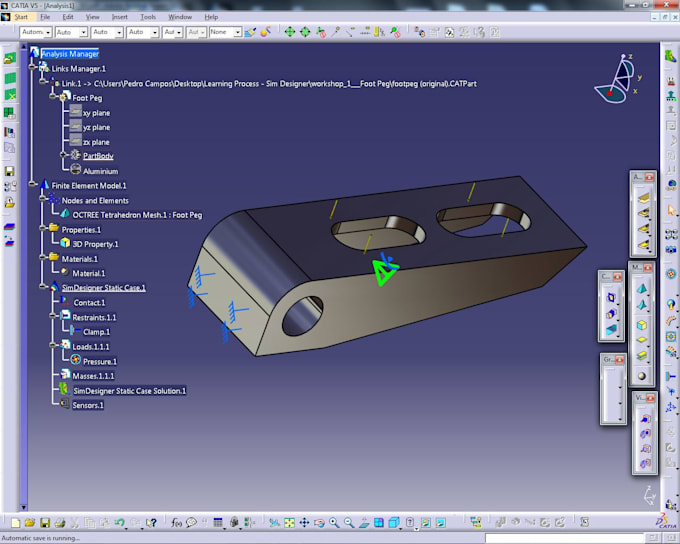
Task: Click the Pan view icon
Action: coord(304,522)
